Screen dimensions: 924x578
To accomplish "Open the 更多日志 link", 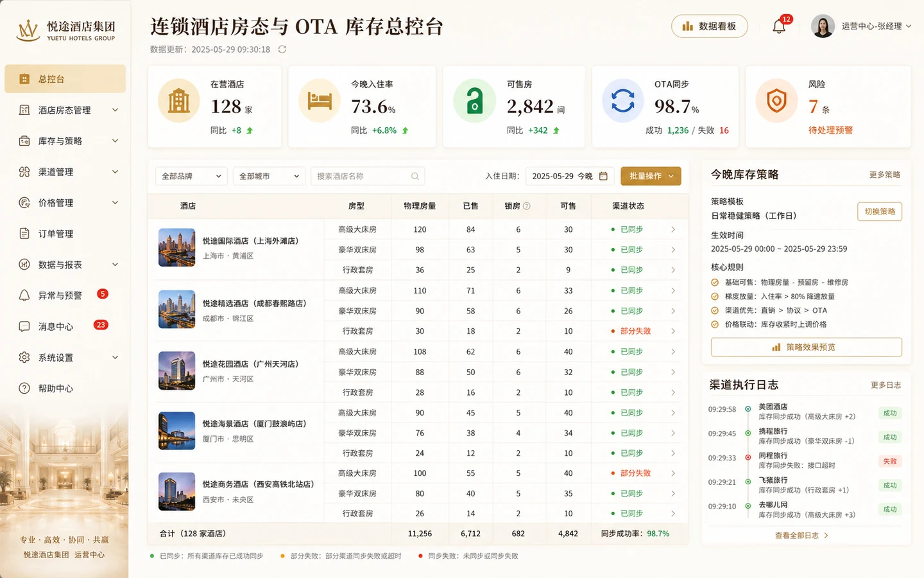I will click(886, 385).
